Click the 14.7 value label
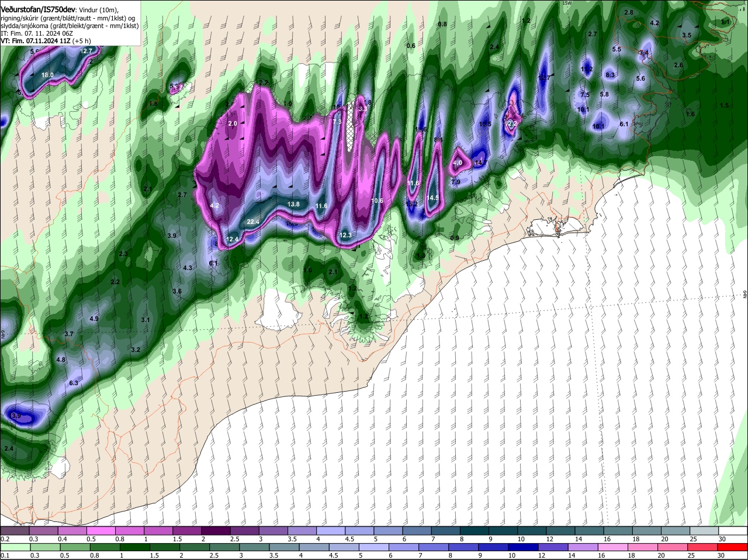This screenshot has width=748, height=560. point(480,163)
